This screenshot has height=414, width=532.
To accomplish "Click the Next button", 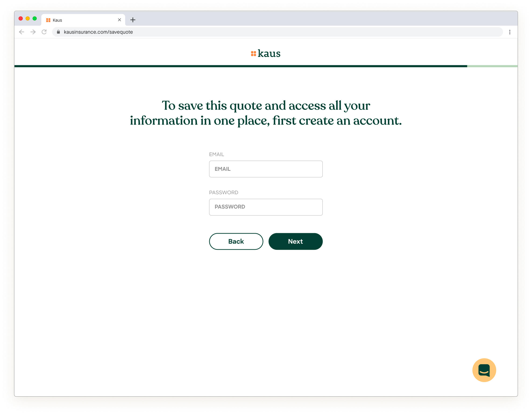I will point(295,241).
